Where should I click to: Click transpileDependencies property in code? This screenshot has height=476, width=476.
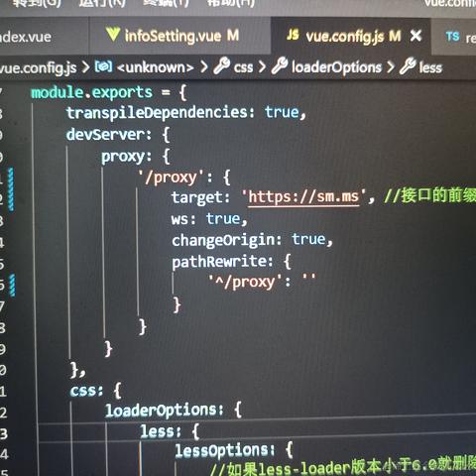[157, 113]
